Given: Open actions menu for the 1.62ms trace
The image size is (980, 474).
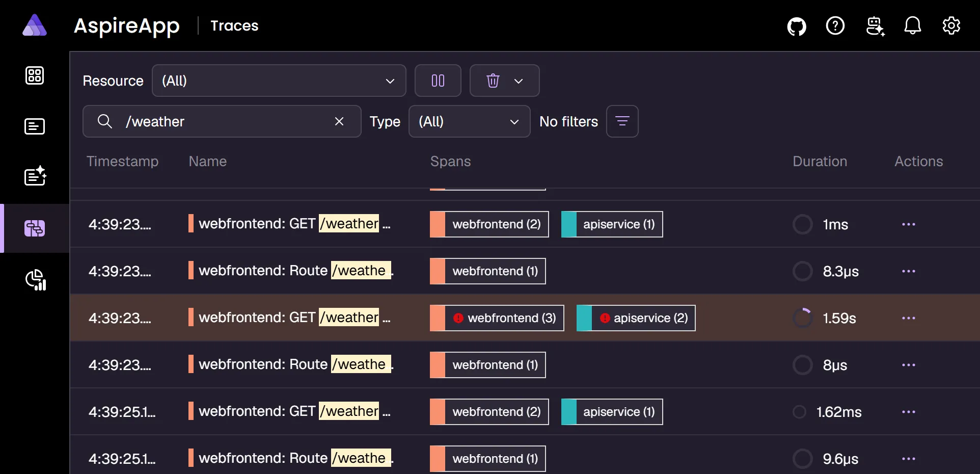Looking at the screenshot, I should point(909,412).
